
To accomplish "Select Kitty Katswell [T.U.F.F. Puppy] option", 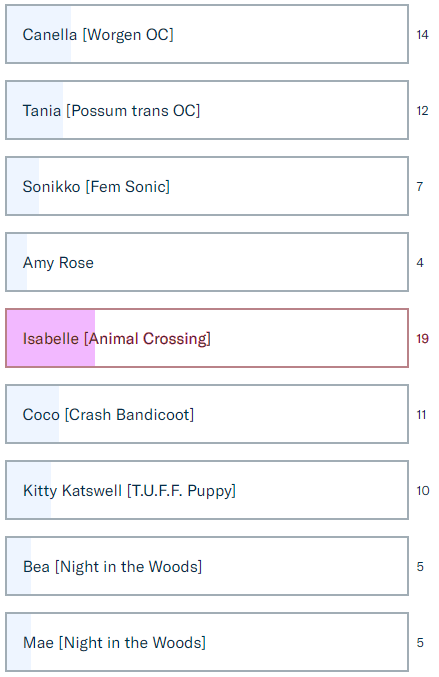I will click(207, 490).
